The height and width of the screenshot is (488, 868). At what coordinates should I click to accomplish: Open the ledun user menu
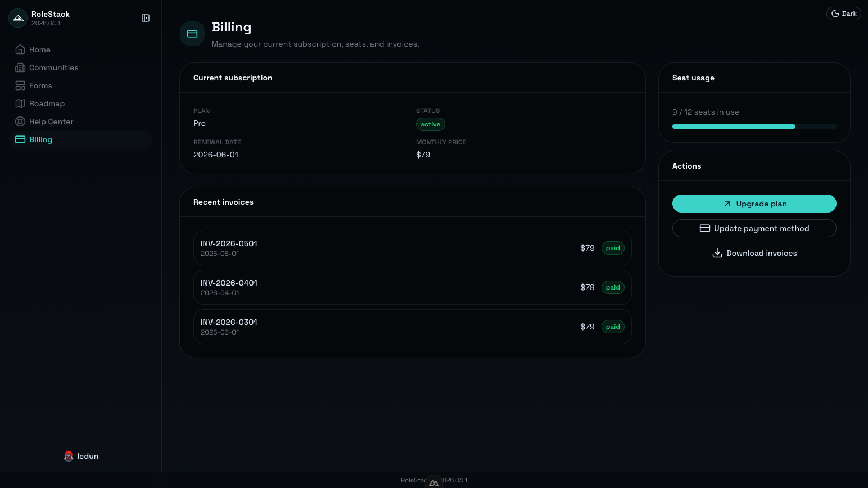(x=81, y=456)
